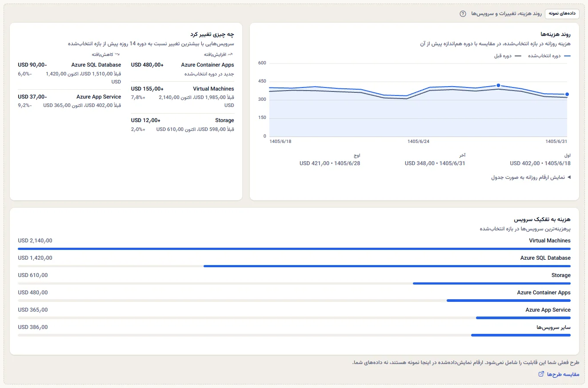Click the increase trend icon beside "افزایش‌یافته"
This screenshot has width=588, height=388.
(230, 55)
